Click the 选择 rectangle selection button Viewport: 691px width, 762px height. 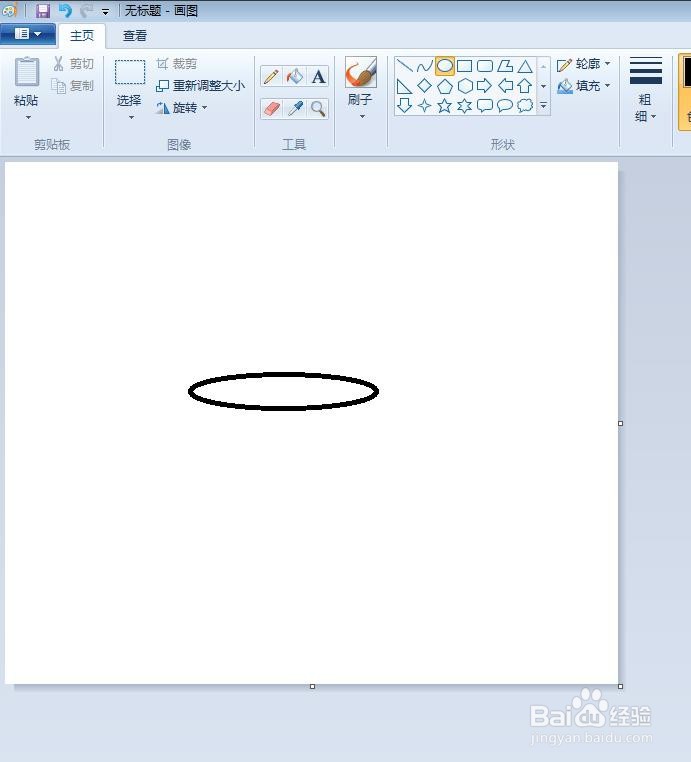click(x=130, y=82)
